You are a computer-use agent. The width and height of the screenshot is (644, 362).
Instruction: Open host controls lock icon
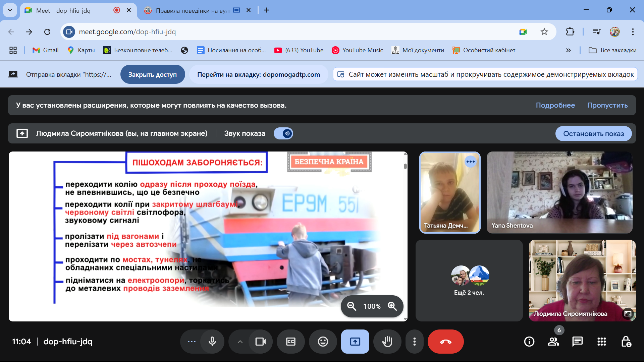626,342
